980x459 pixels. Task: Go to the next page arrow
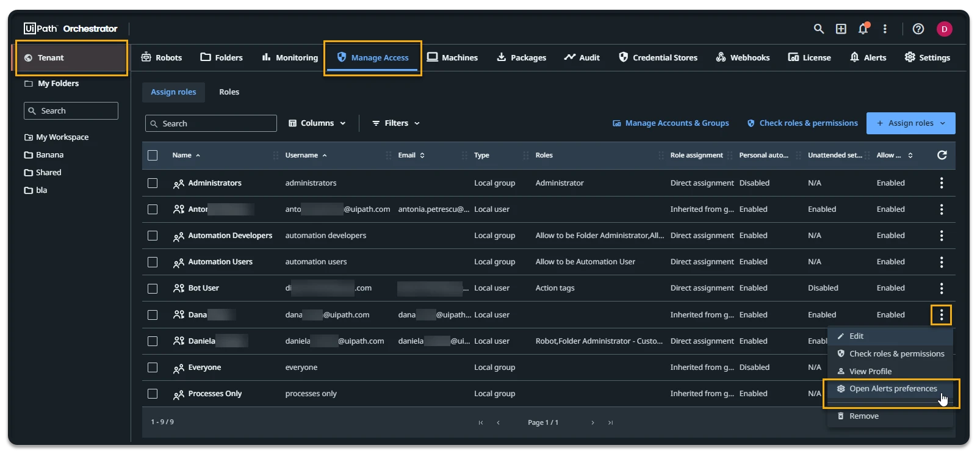pyautogui.click(x=593, y=422)
